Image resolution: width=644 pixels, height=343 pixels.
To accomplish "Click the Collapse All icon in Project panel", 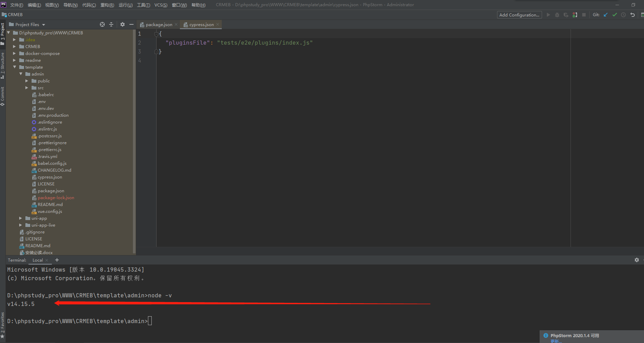I will [x=111, y=24].
